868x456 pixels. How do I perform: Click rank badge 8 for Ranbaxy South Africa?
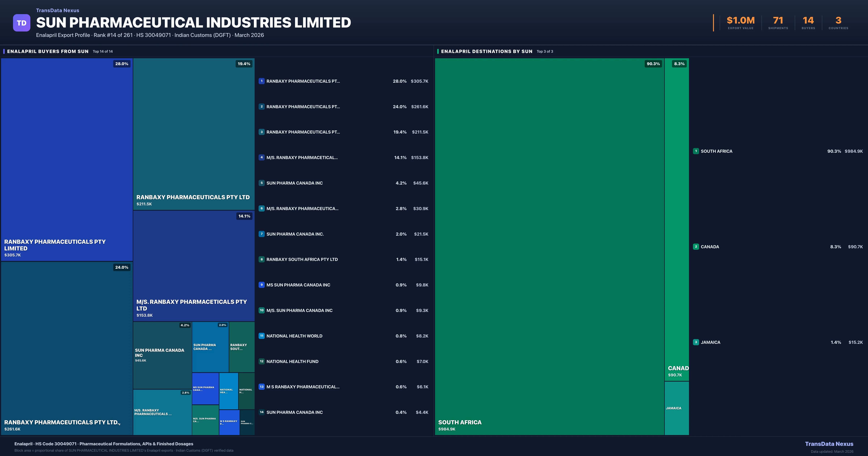click(x=261, y=259)
